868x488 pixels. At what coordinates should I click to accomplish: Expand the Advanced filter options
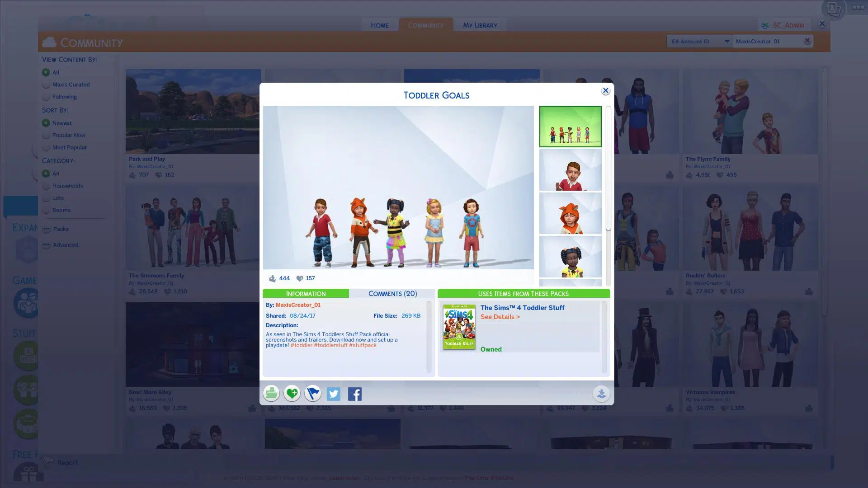click(x=47, y=245)
